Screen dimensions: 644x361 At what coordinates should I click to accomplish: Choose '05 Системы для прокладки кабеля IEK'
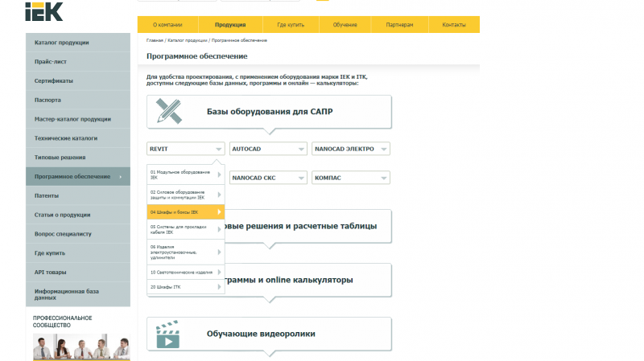tap(186, 229)
